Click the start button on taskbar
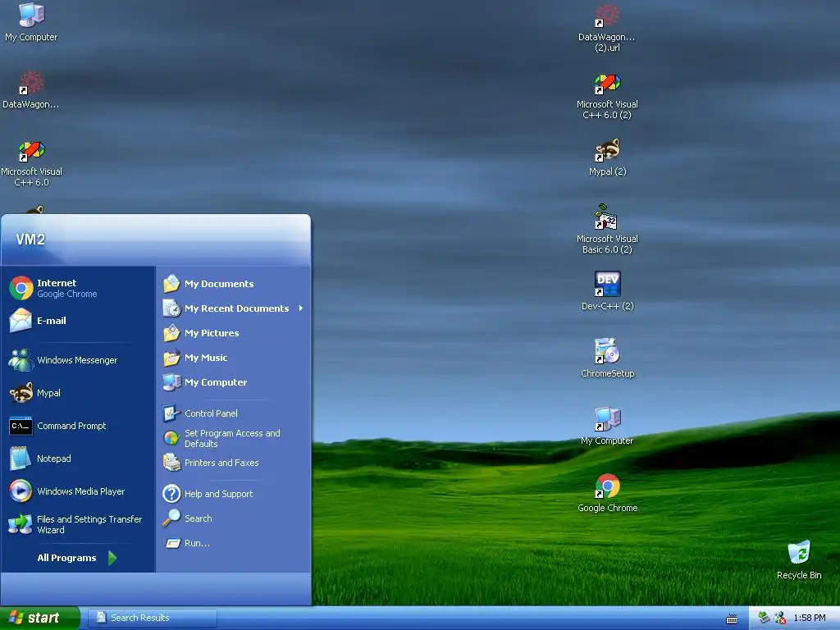This screenshot has width=840, height=630. (x=39, y=618)
